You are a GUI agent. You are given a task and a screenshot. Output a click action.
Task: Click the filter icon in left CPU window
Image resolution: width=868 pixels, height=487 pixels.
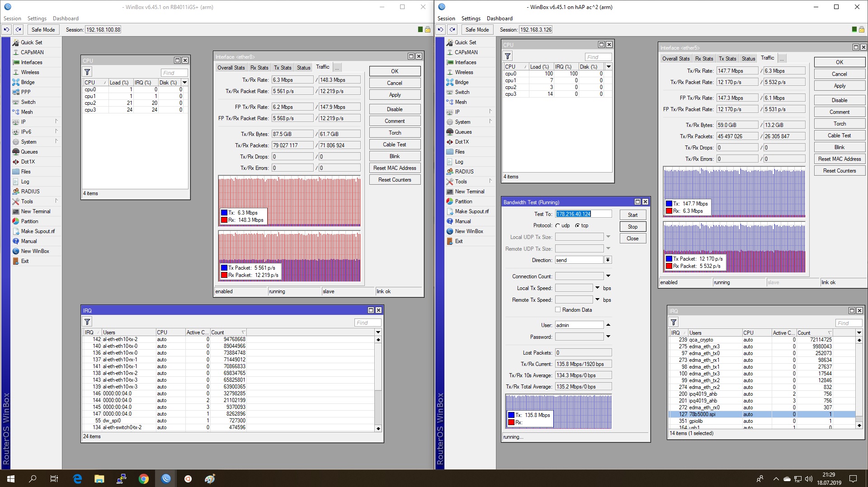point(87,72)
